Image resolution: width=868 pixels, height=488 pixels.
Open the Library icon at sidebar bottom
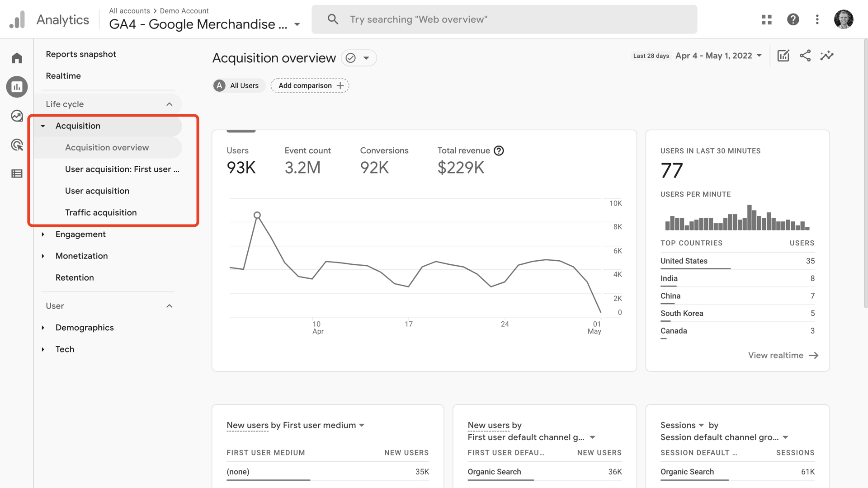coord(17,174)
